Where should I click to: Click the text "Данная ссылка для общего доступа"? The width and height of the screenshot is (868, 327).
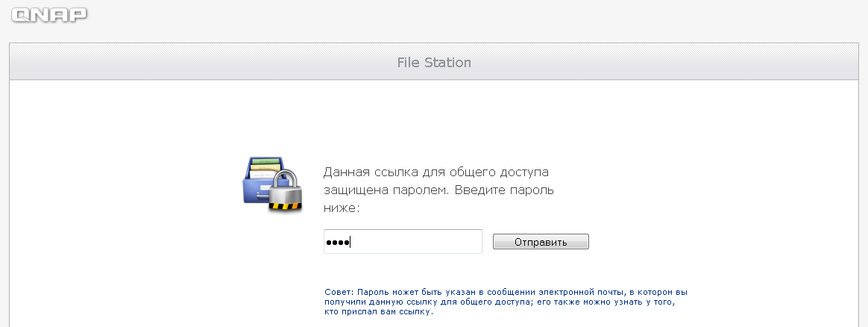[436, 172]
